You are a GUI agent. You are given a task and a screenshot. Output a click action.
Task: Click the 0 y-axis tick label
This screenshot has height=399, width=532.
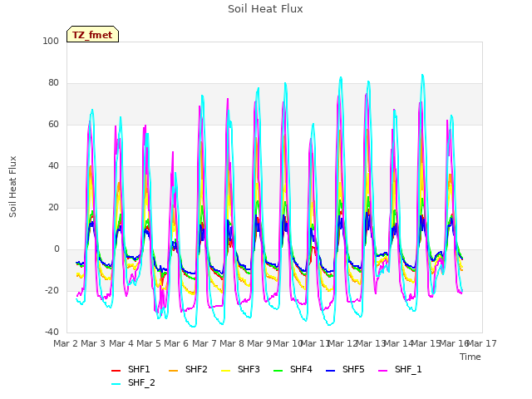(57, 249)
